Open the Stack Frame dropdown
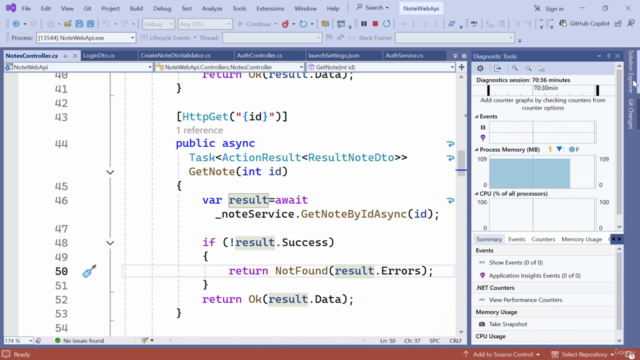 click(x=454, y=38)
